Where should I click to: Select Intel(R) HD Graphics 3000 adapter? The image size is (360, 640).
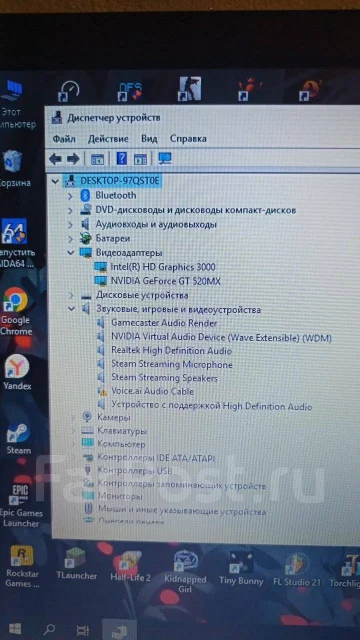coord(163,267)
